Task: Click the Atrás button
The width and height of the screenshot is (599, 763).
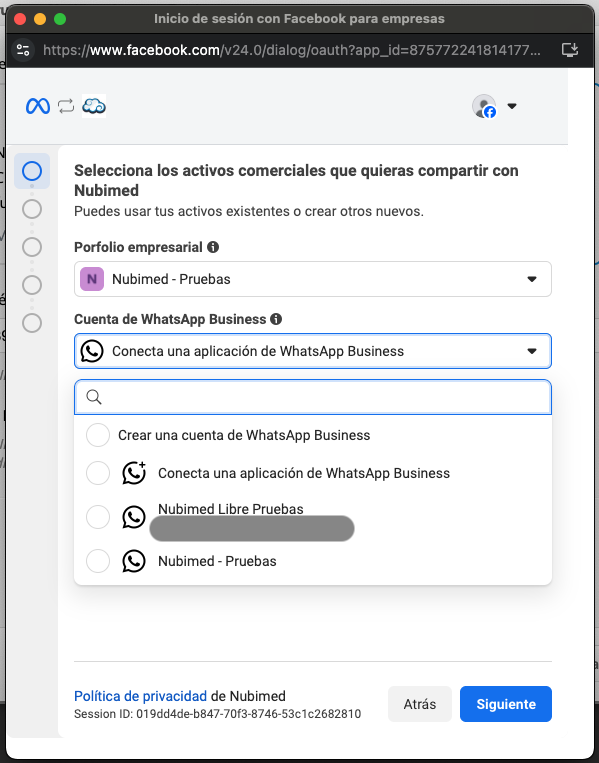Action: pyautogui.click(x=420, y=704)
